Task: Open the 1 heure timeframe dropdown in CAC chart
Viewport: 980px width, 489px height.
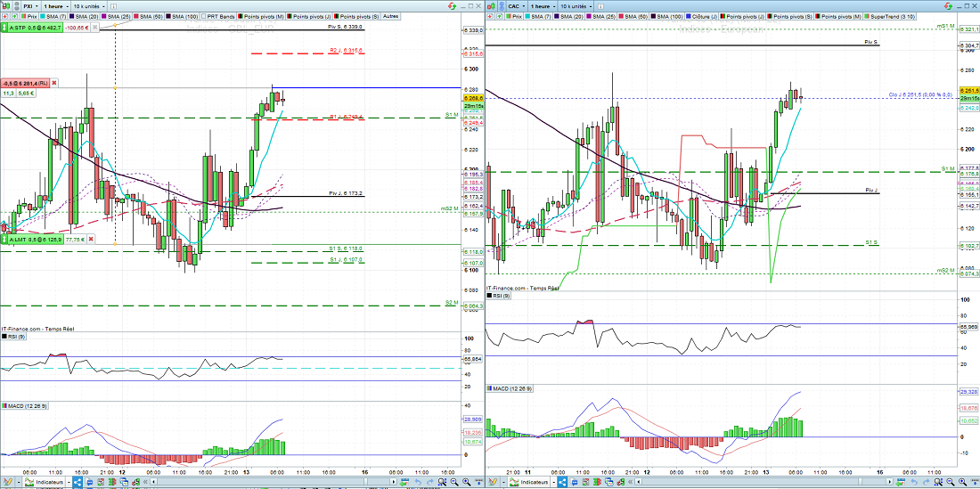Action: (x=543, y=6)
